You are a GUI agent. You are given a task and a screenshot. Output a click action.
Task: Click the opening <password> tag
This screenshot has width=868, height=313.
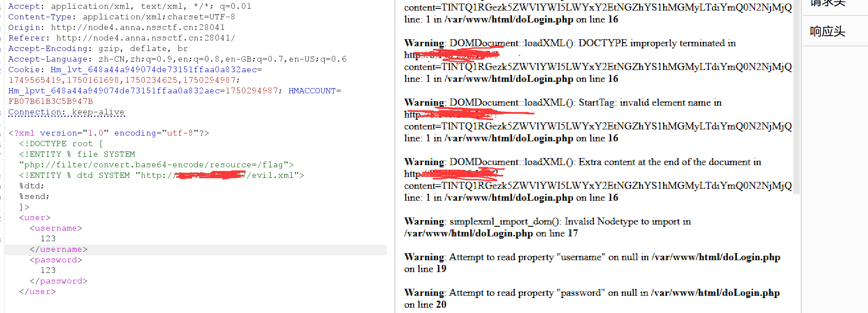[x=56, y=260]
